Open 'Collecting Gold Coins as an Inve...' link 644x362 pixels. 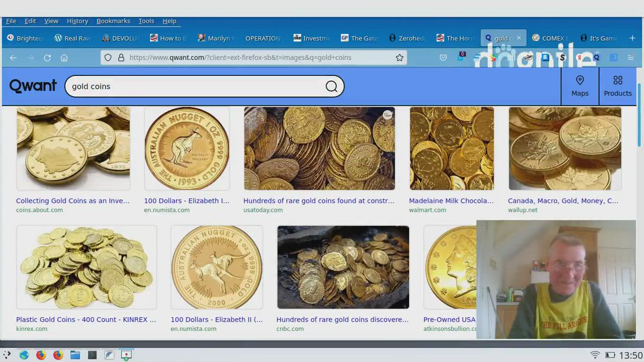tap(72, 201)
